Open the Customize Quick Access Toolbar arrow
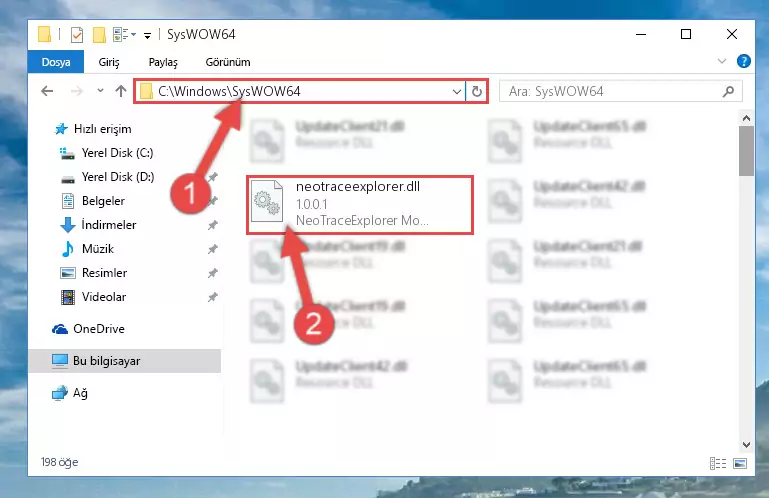 [147, 35]
